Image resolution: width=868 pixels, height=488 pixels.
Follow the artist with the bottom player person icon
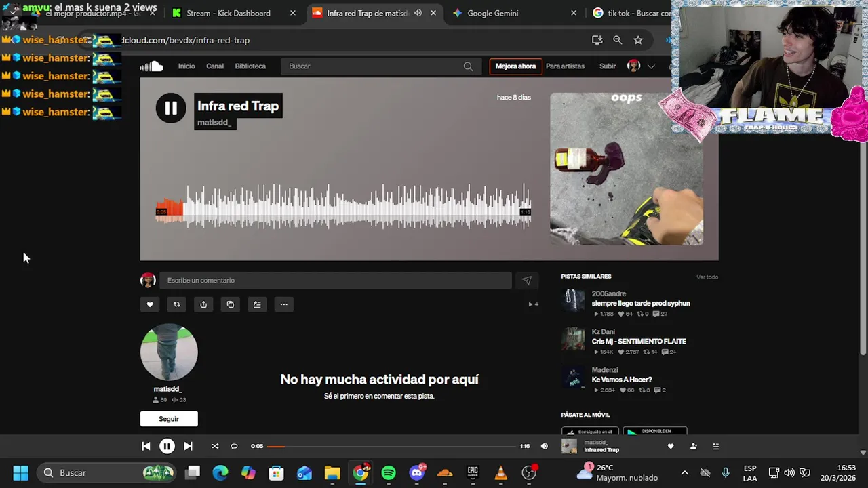693,446
